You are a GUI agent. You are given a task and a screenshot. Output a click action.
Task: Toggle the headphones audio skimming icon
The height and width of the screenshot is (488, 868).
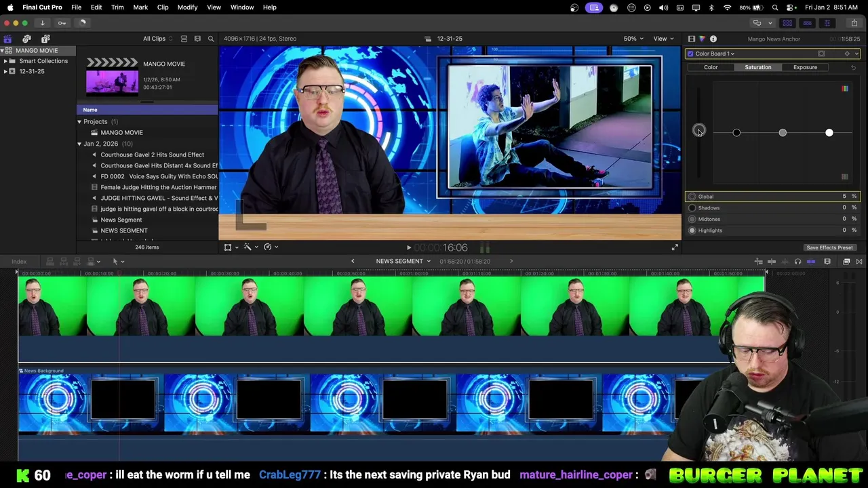(797, 262)
